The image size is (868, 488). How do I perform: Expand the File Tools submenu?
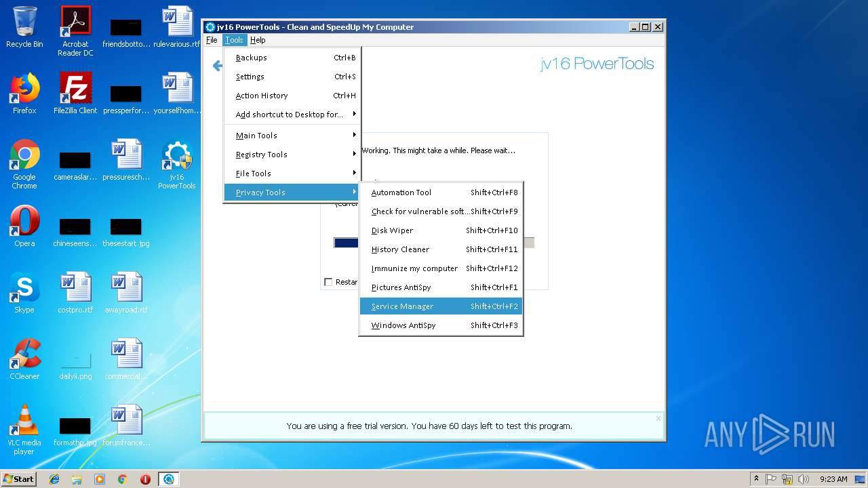coord(293,174)
